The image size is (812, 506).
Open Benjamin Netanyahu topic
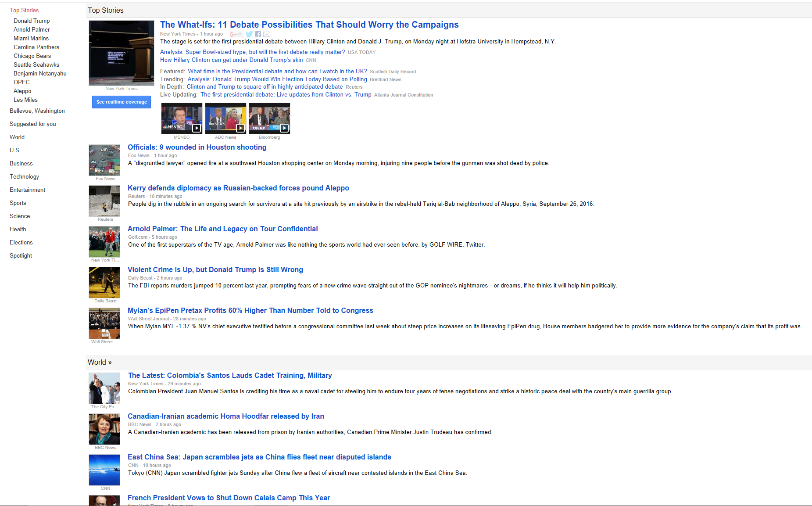click(x=40, y=73)
